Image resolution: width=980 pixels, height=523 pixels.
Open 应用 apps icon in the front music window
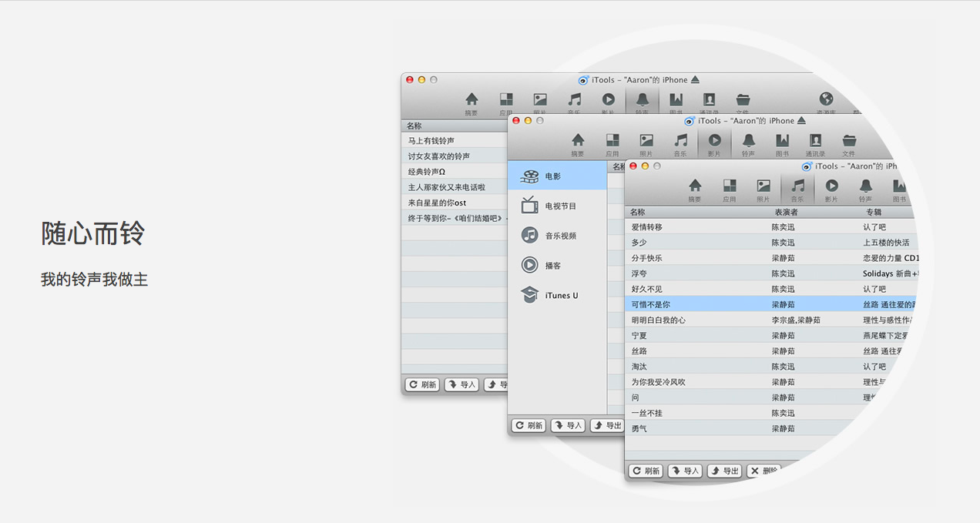[x=730, y=186]
